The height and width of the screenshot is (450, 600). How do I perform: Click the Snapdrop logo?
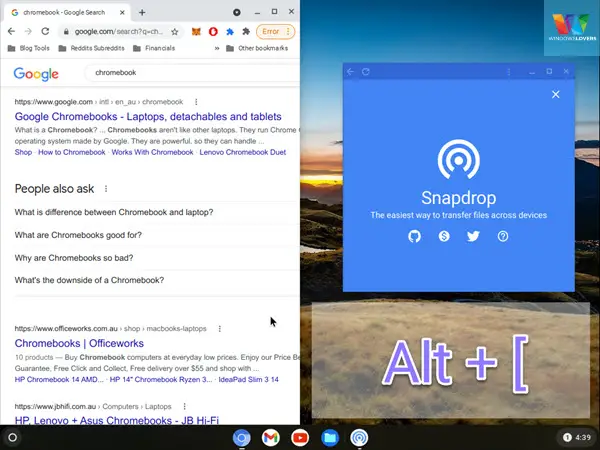(x=458, y=160)
